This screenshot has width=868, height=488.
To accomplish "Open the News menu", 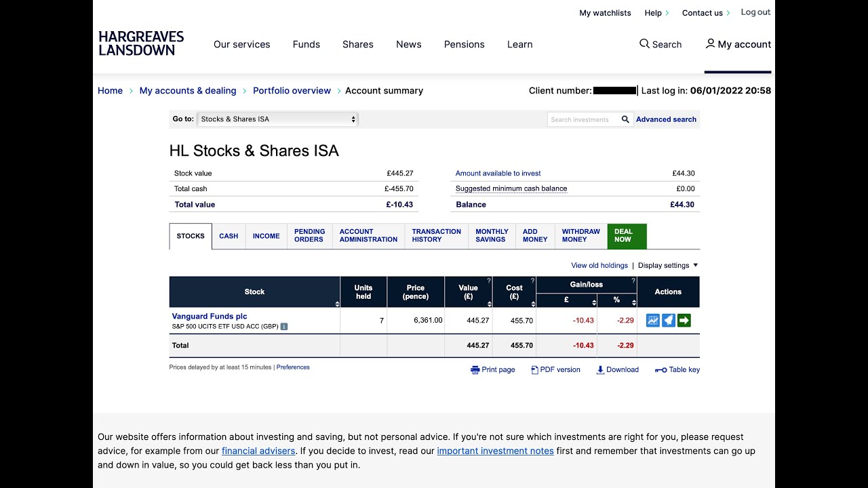I will click(409, 45).
